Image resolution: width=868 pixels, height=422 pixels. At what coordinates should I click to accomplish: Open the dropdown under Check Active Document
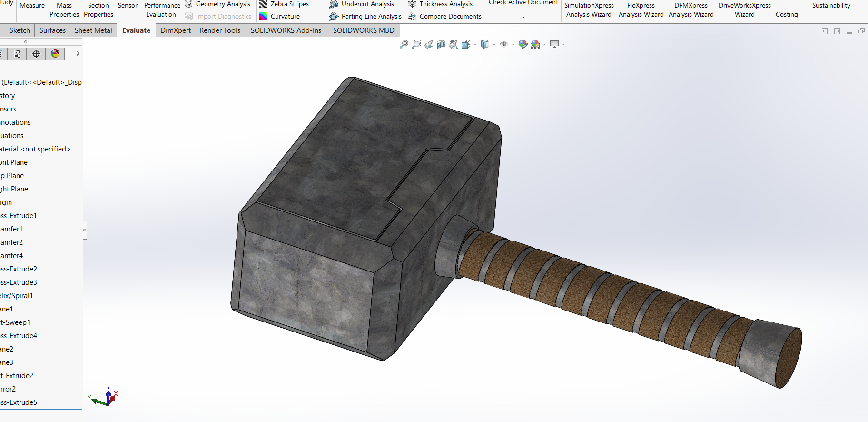(523, 17)
